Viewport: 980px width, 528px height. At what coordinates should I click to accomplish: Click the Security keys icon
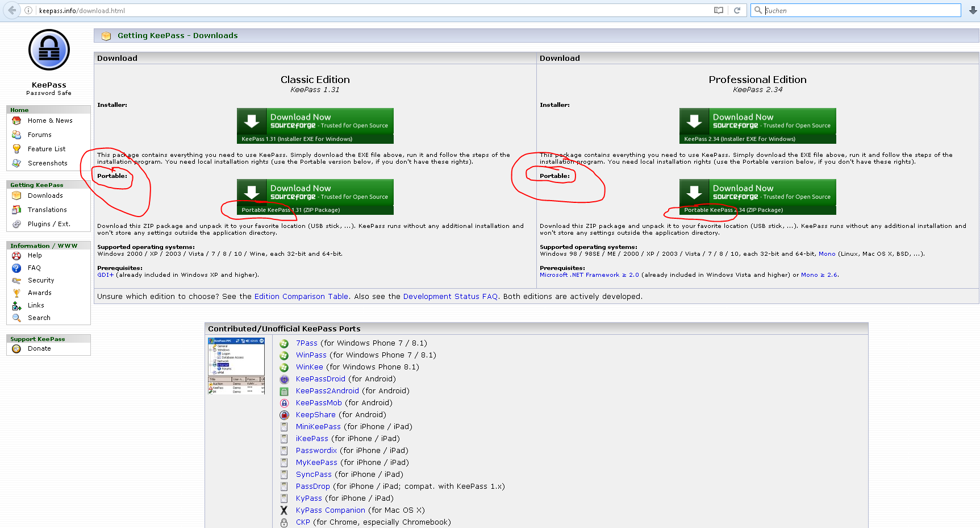click(x=16, y=281)
